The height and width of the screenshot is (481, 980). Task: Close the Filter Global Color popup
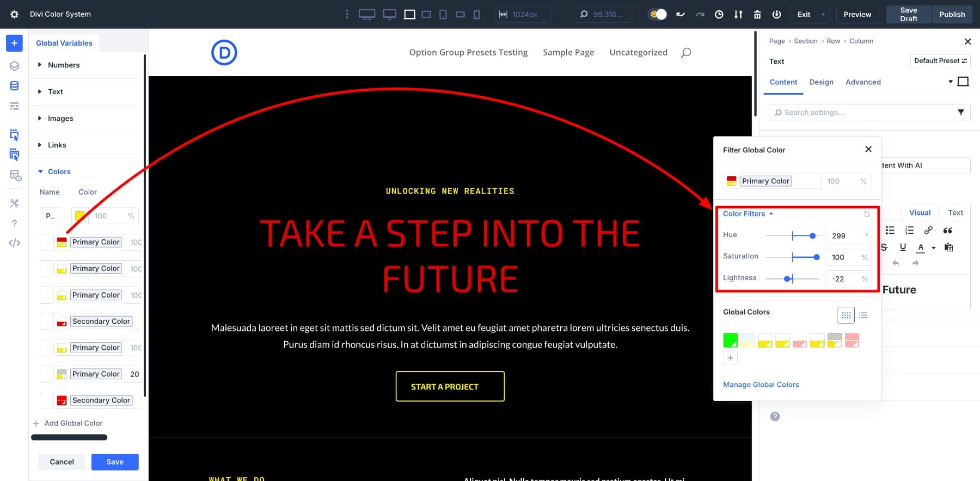(x=868, y=149)
